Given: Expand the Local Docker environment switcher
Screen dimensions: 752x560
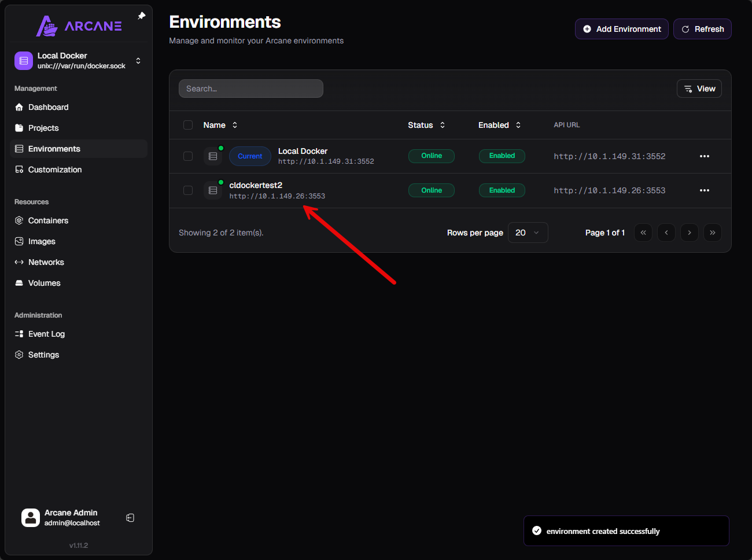Looking at the screenshot, I should click(138, 61).
